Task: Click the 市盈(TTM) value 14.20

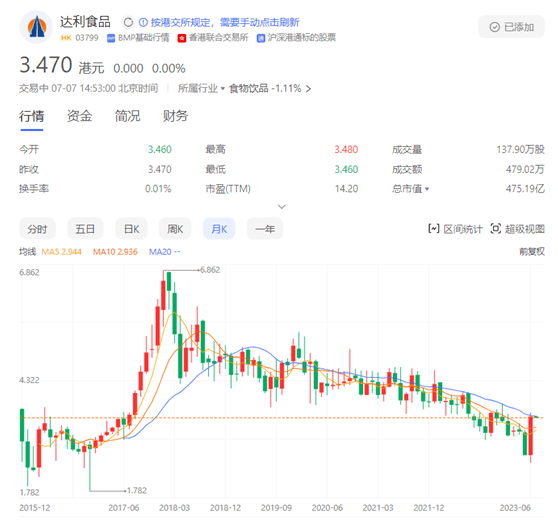Action: [346, 189]
